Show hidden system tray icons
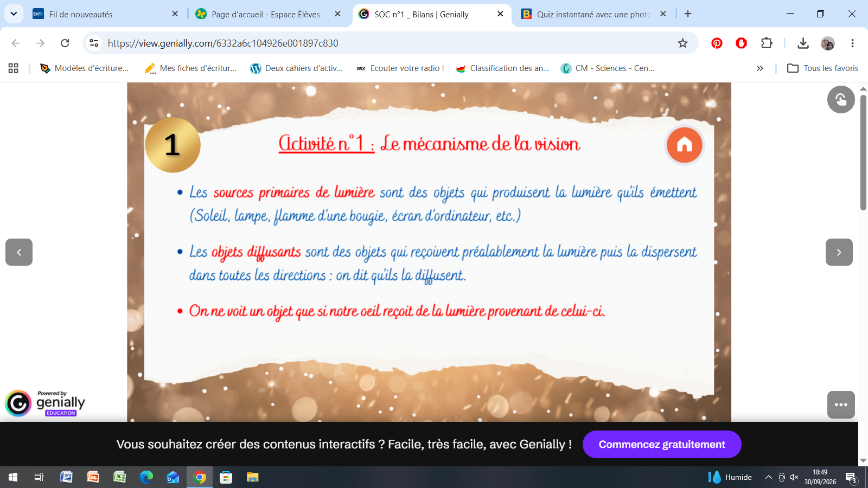The width and height of the screenshot is (868, 488). (768, 477)
